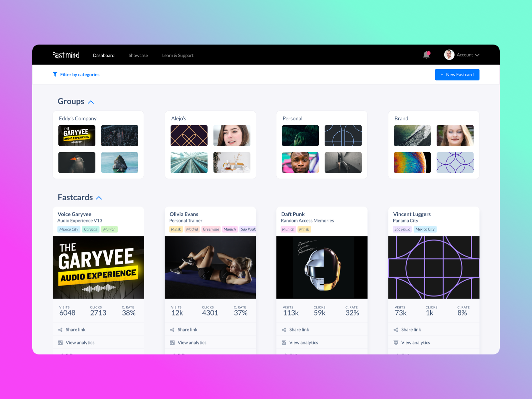The image size is (532, 399).
Task: Click analytics icon on Daft Punk card
Action: (284, 342)
